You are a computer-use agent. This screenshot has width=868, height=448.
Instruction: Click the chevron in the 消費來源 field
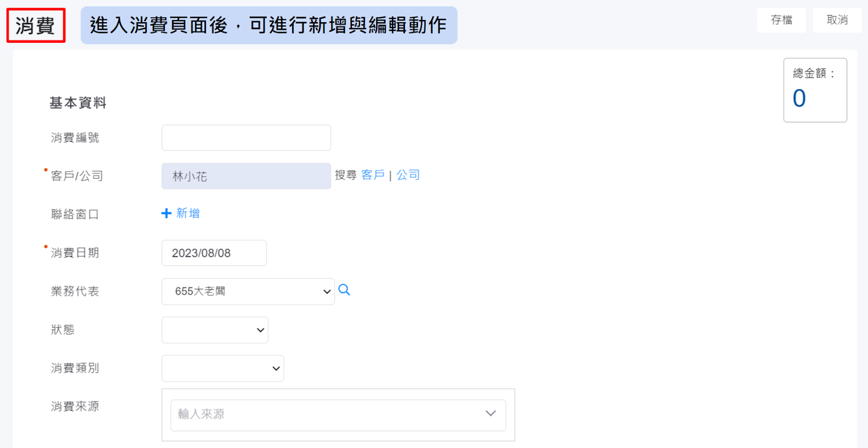coord(491,413)
